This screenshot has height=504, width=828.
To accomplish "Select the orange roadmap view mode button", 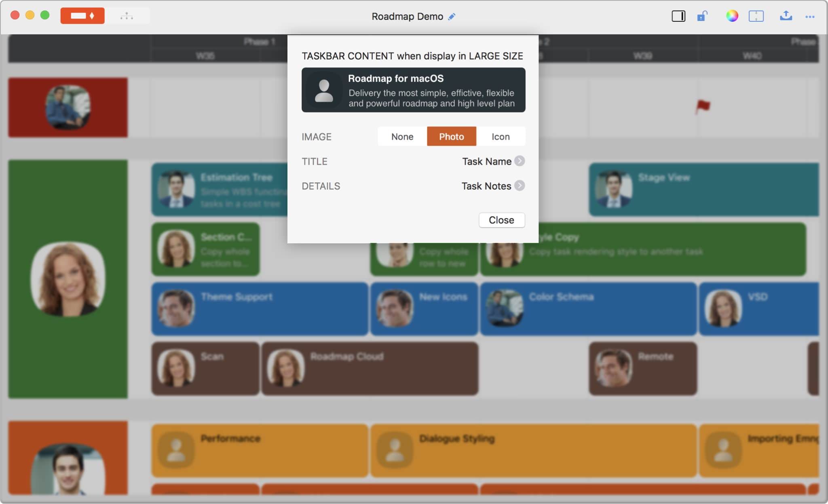I will point(82,16).
